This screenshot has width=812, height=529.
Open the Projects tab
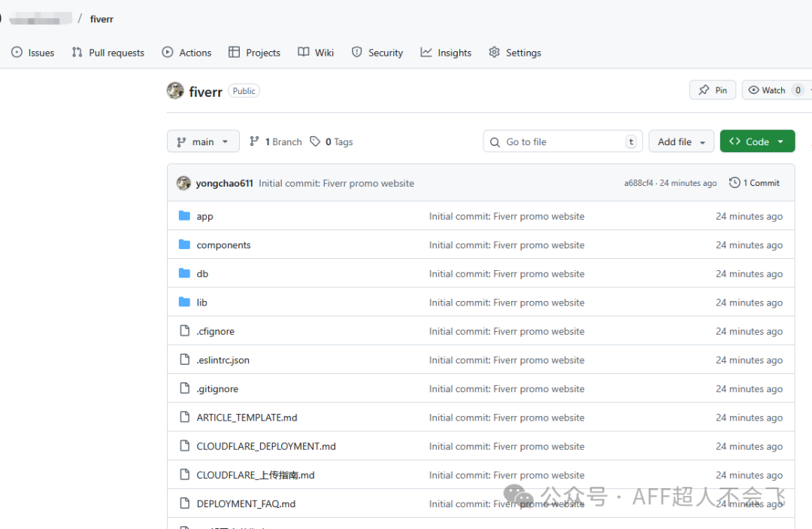255,53
